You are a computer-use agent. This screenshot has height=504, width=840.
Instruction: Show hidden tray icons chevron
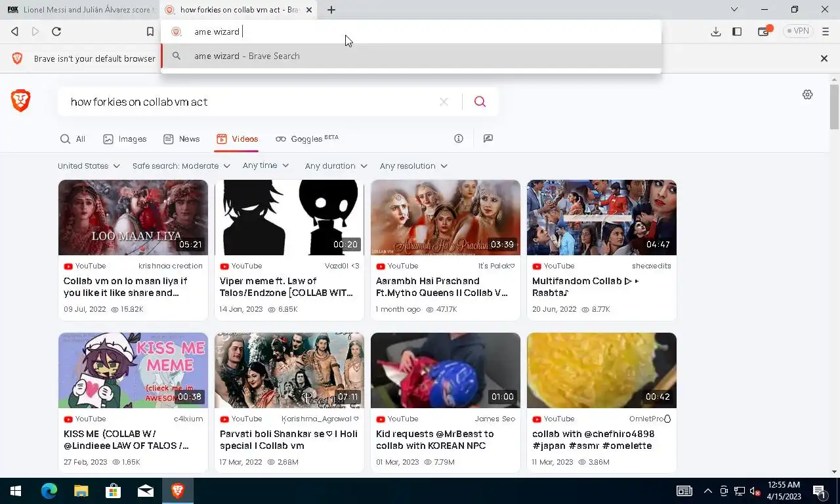(707, 491)
